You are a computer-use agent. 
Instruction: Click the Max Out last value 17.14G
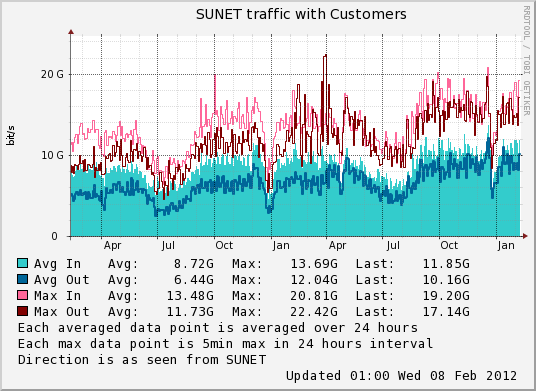coord(446,312)
